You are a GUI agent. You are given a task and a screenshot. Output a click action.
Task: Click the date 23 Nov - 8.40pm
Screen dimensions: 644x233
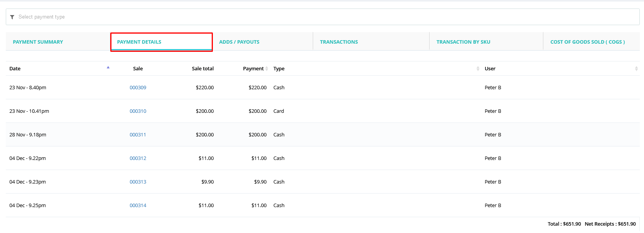pyautogui.click(x=28, y=87)
